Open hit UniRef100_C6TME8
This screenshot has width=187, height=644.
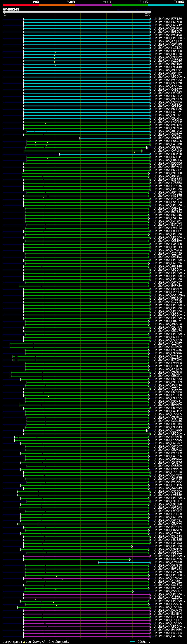coord(168,22)
